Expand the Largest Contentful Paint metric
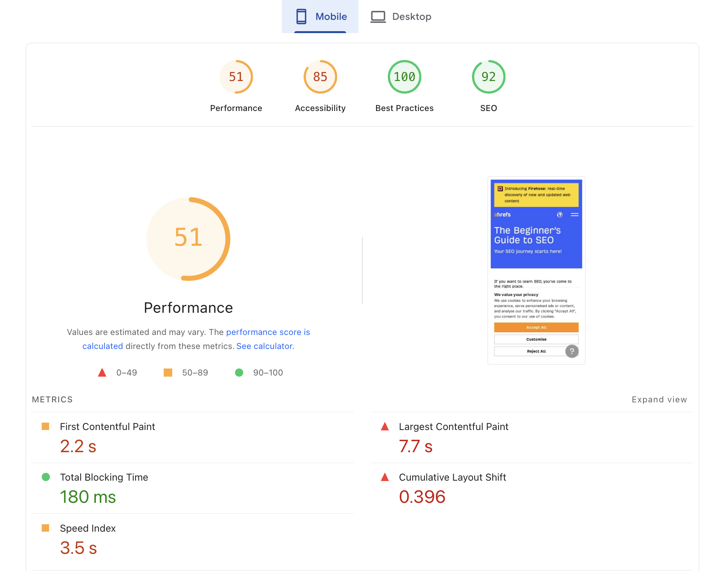Screen dimensions: 728x571 532,437
